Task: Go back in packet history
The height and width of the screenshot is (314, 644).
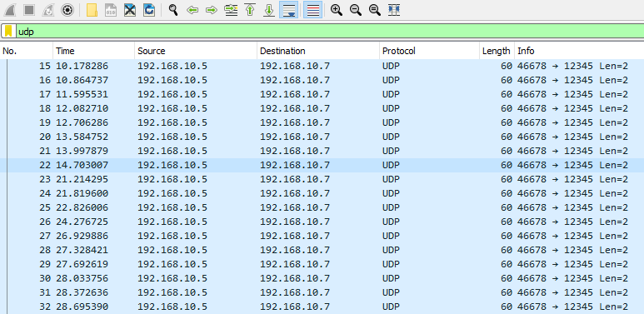Action: [x=192, y=10]
